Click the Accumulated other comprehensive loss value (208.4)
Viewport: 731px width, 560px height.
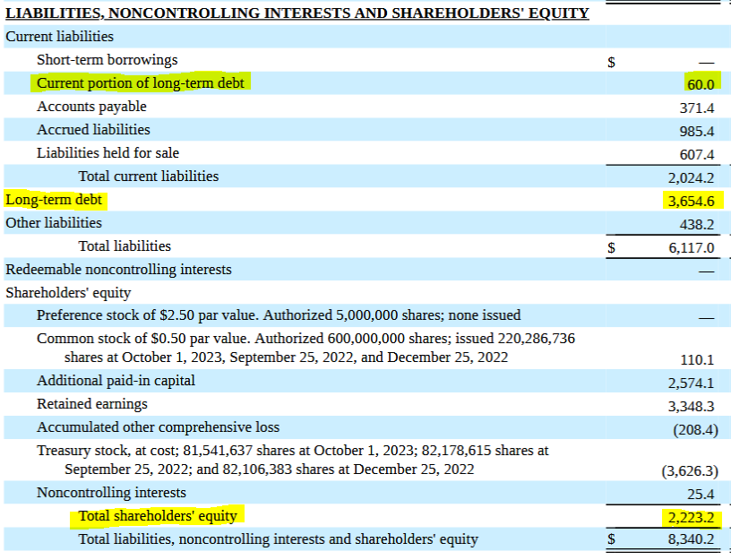coord(695,429)
